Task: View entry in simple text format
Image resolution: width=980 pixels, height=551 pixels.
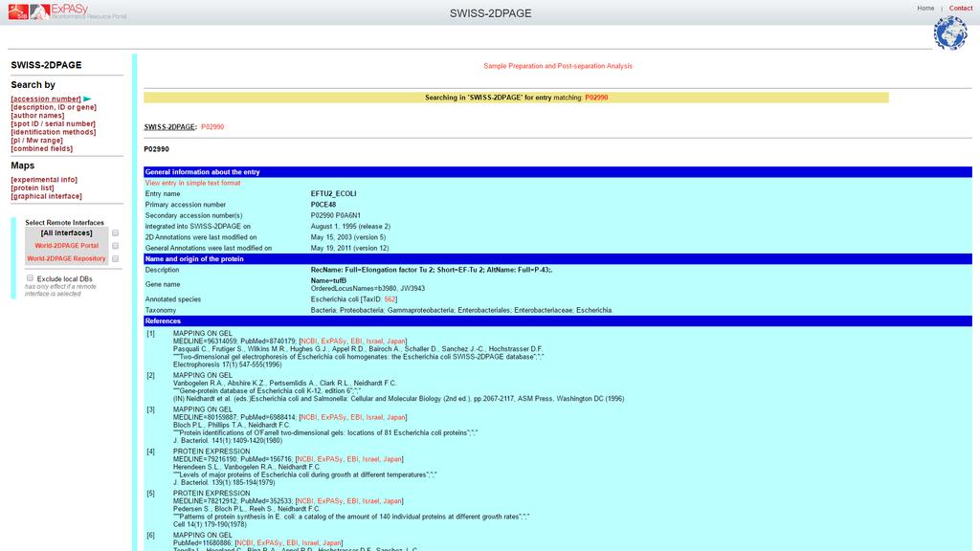Action: 192,183
